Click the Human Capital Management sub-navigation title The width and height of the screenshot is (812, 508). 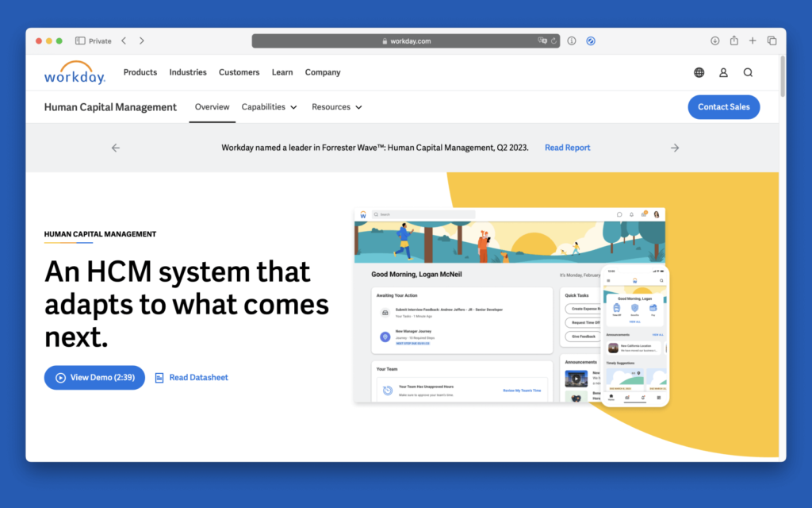coord(110,107)
